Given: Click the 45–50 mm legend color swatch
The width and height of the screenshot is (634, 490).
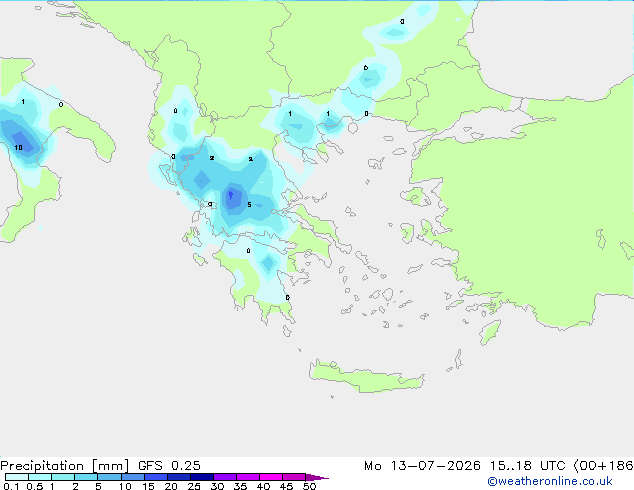Looking at the screenshot, I should coord(294,477).
